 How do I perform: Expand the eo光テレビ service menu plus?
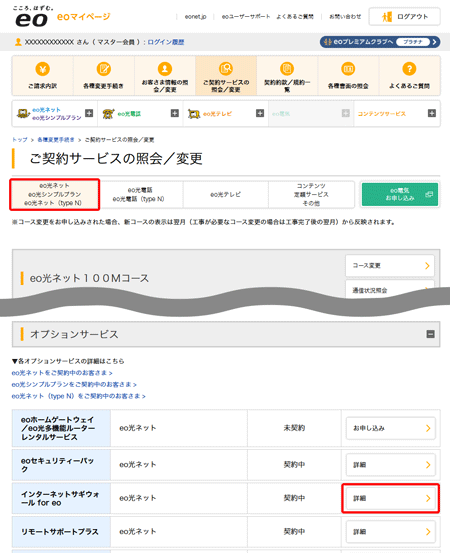[260, 113]
